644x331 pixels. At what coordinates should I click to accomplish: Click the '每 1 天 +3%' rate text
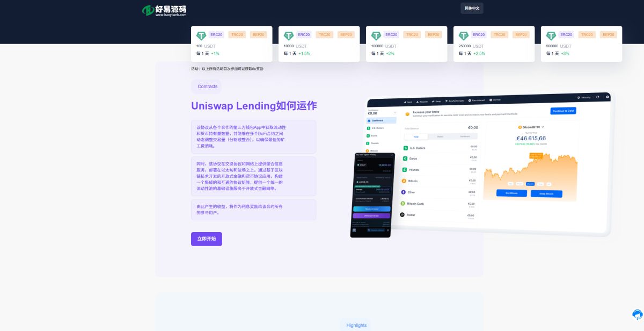(x=558, y=54)
